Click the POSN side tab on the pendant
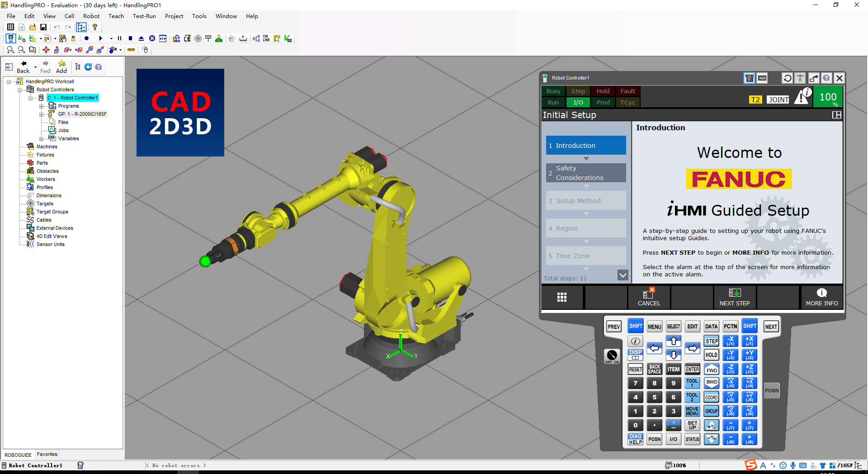This screenshot has width=868, height=474. pyautogui.click(x=772, y=390)
